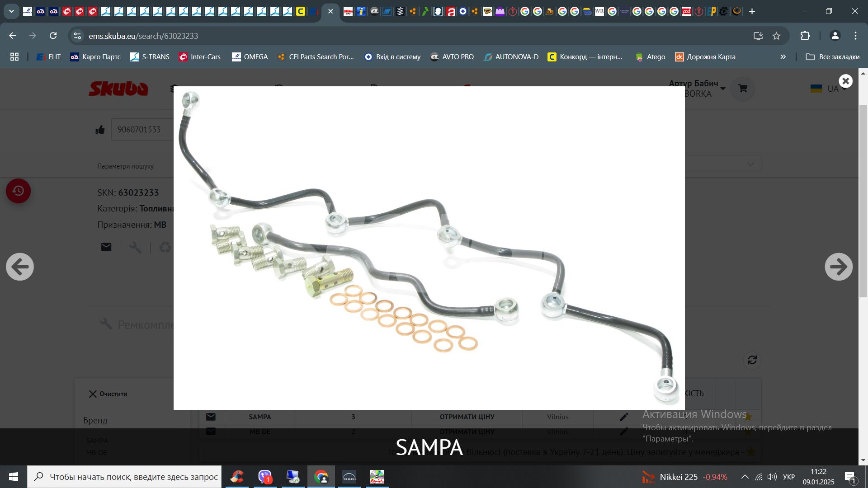Open the volume control in the tray

click(772, 477)
